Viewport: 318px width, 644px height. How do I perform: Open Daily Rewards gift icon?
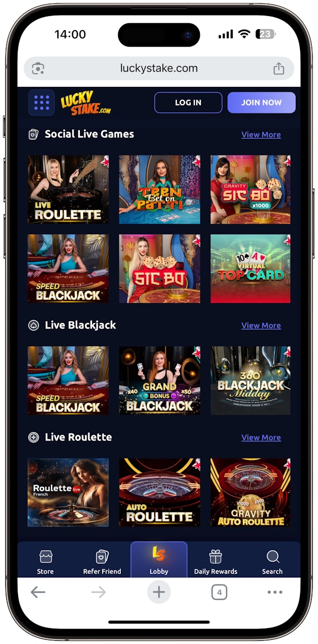(216, 556)
